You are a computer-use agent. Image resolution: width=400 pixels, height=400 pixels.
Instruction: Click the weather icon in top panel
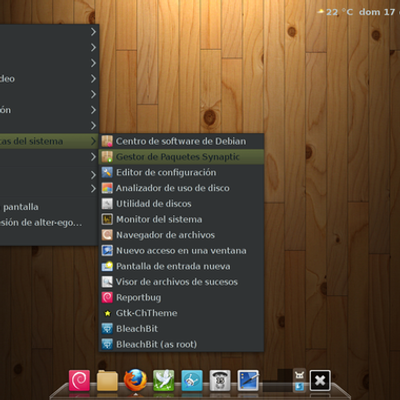(321, 12)
